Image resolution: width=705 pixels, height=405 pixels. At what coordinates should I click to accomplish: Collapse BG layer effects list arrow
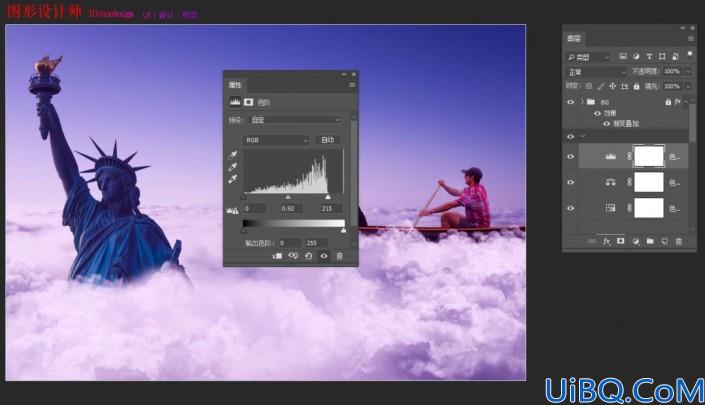pos(686,102)
